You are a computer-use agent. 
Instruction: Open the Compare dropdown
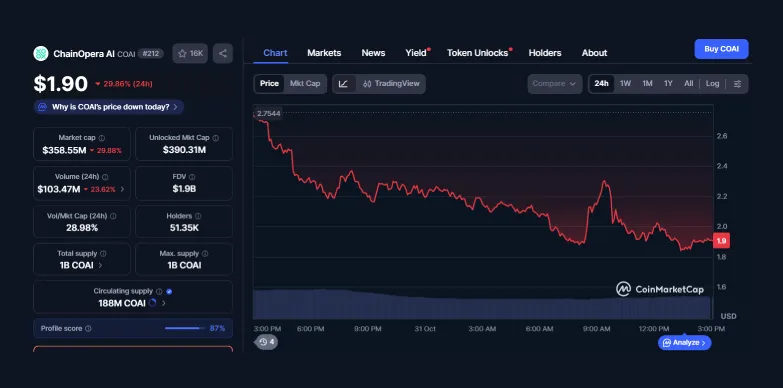(x=554, y=84)
